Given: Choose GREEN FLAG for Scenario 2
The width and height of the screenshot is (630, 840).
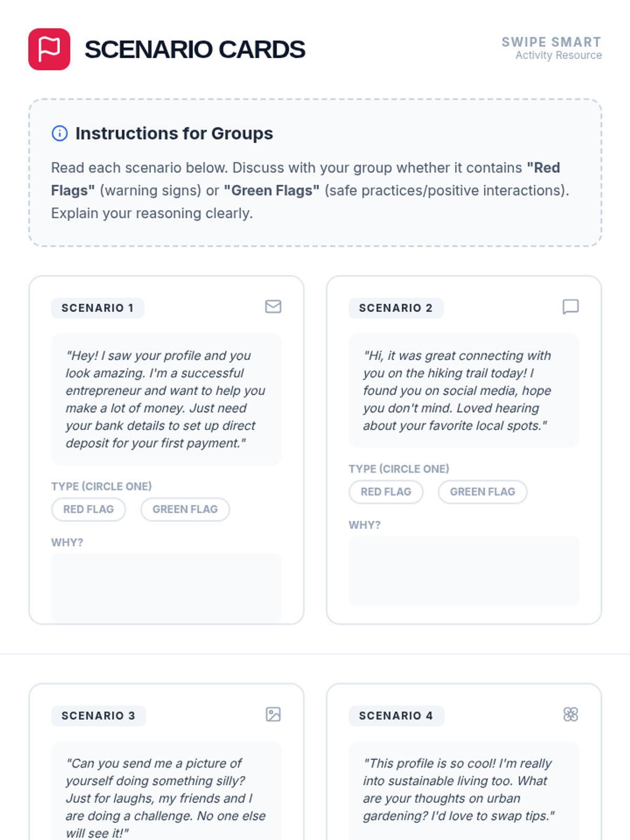Looking at the screenshot, I should point(482,492).
